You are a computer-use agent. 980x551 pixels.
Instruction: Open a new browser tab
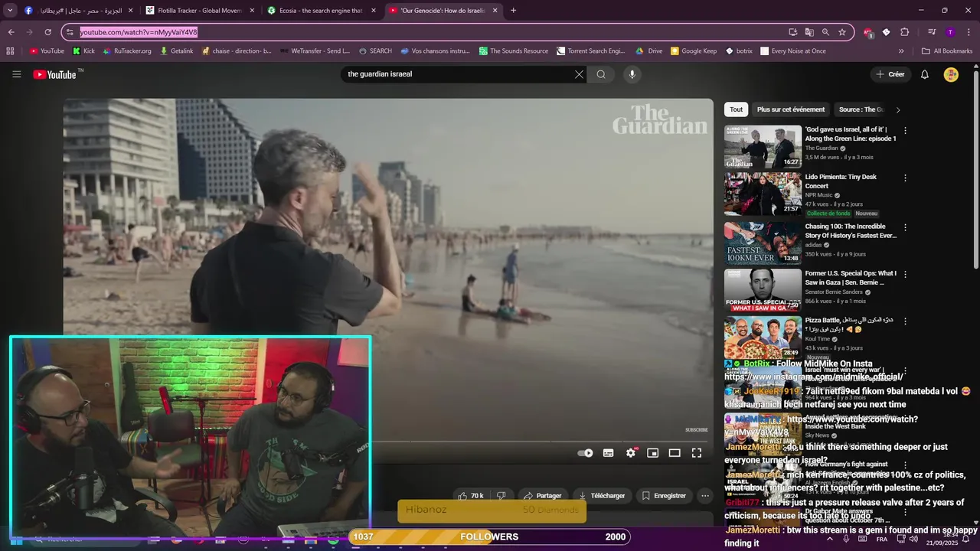[x=513, y=10]
